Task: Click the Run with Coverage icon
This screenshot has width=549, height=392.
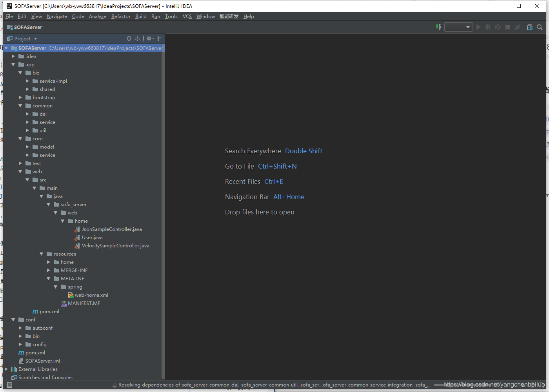Action: (x=498, y=27)
